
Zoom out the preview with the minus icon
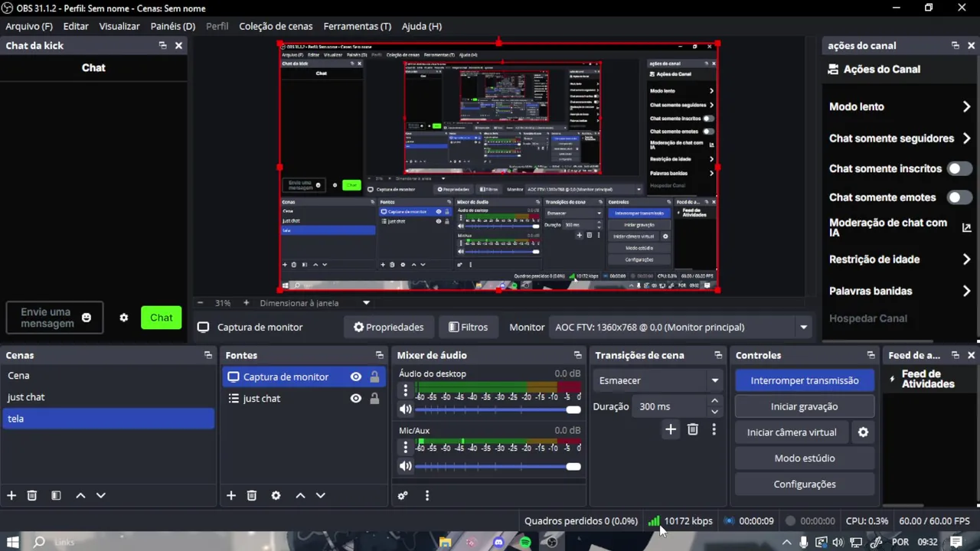[201, 303]
